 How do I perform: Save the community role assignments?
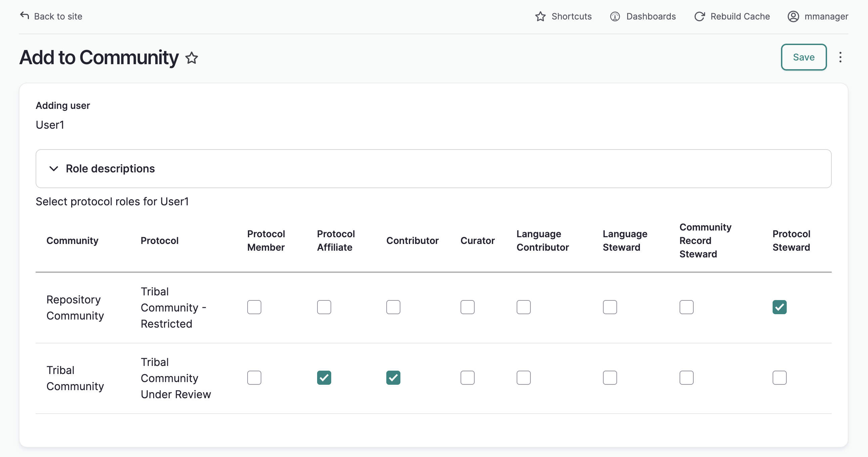click(x=804, y=57)
